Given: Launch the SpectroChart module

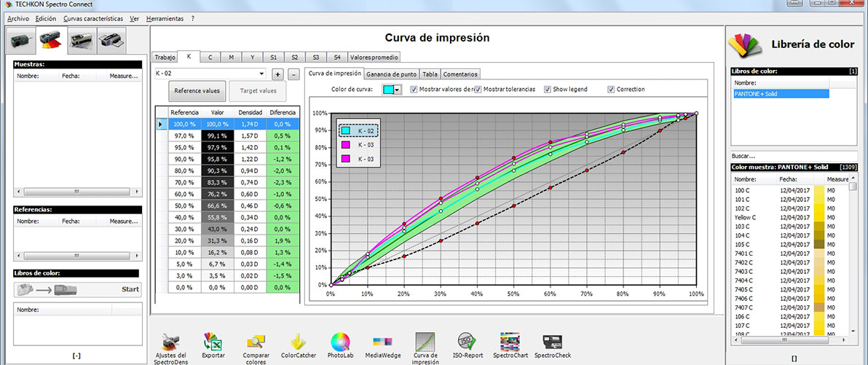Looking at the screenshot, I should click(x=508, y=341).
